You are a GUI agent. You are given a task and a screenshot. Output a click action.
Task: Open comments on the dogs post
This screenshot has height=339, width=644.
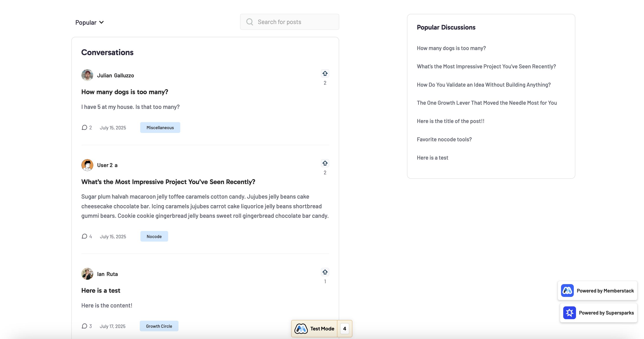pos(86,128)
